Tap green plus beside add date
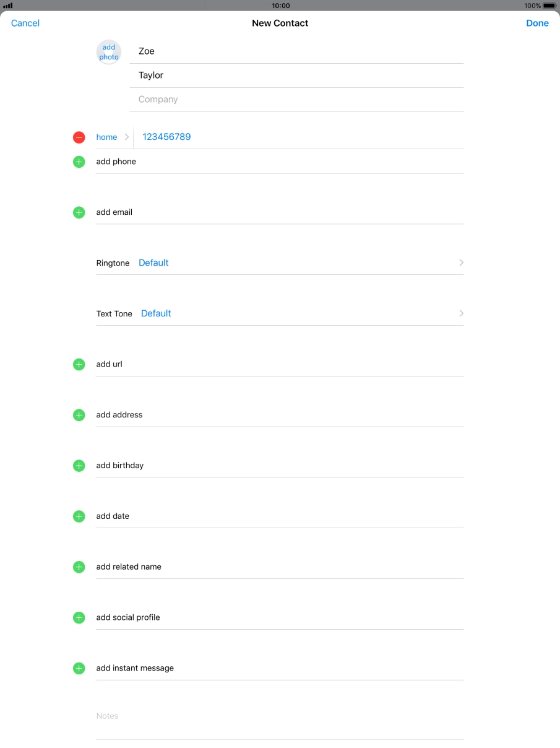560x748 pixels. [79, 516]
